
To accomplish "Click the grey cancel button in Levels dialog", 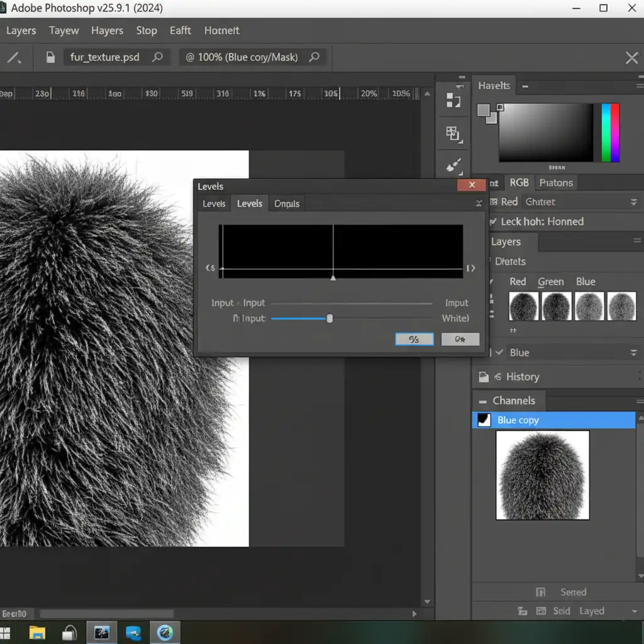I will click(x=460, y=340).
